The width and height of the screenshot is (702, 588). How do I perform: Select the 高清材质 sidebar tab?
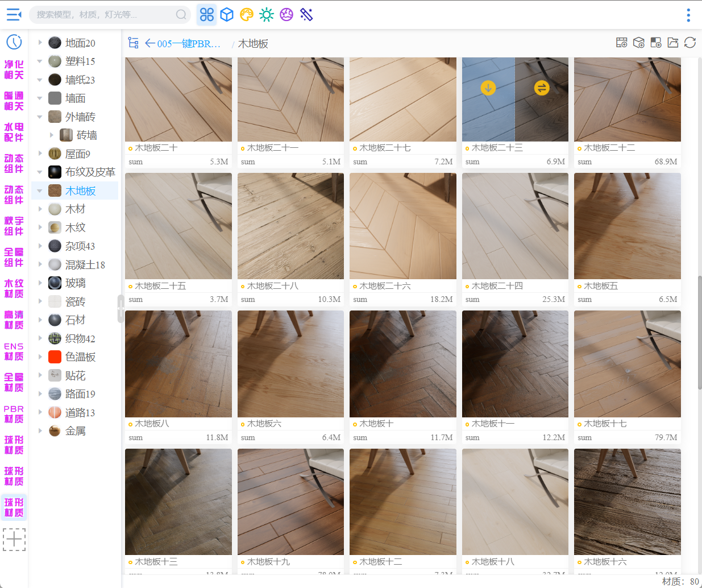click(x=14, y=320)
